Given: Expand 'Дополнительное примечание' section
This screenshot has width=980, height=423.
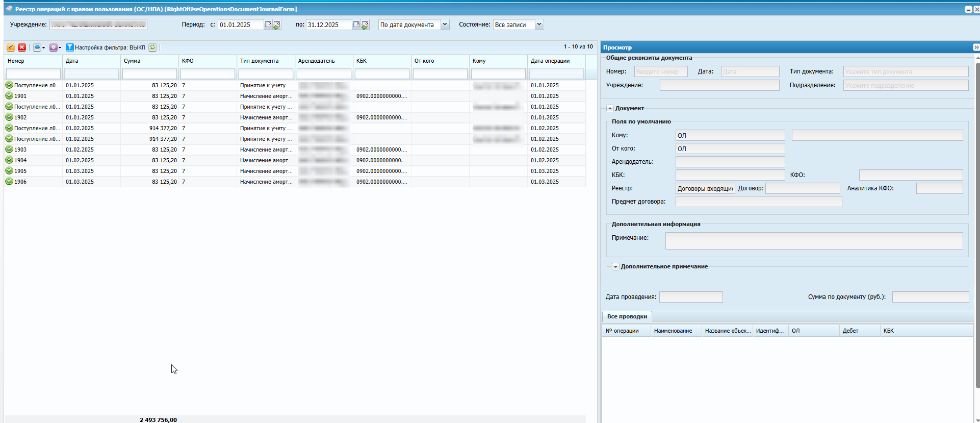Looking at the screenshot, I should click(615, 267).
